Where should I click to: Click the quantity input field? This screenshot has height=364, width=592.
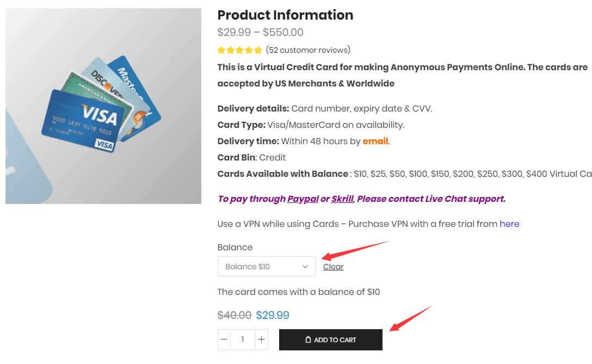click(243, 340)
